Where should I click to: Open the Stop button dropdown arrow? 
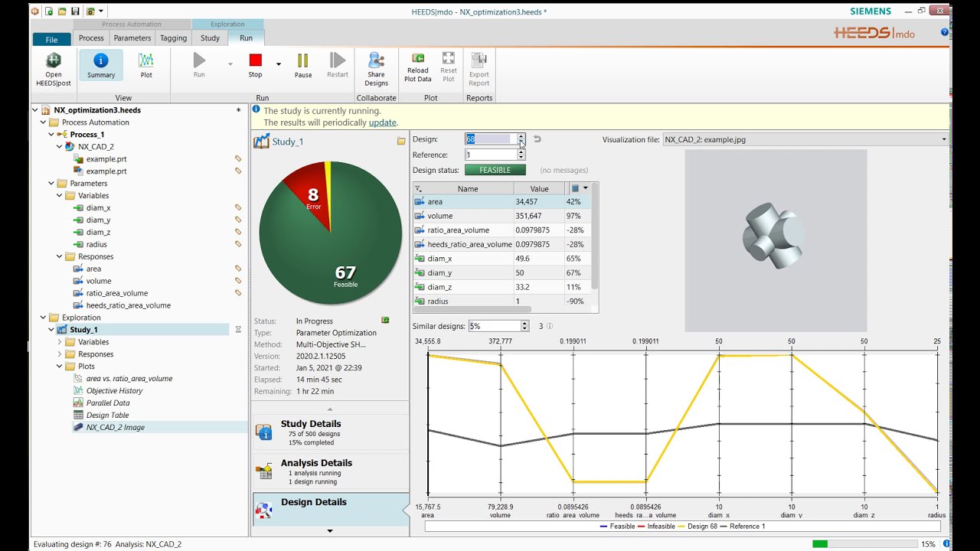pos(279,64)
